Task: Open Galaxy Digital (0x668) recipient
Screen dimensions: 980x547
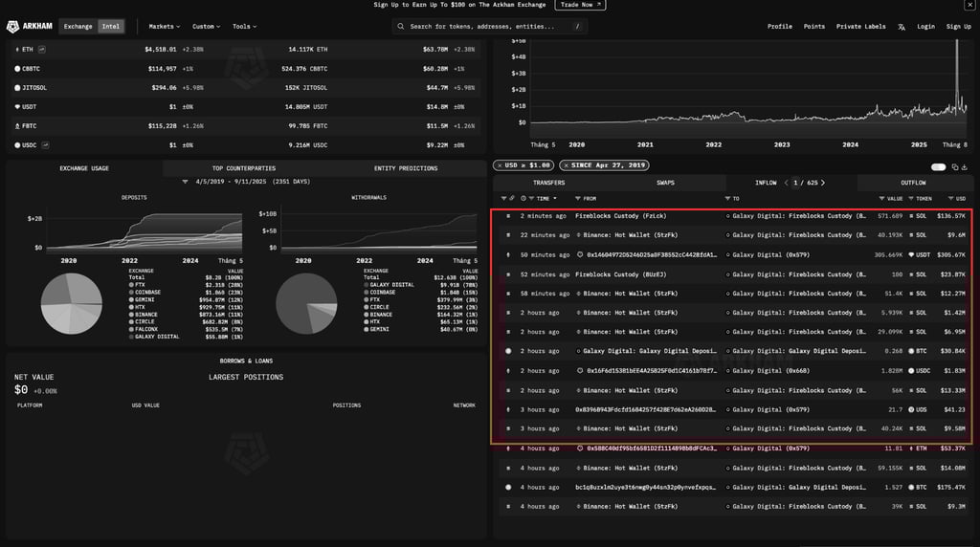Action: (770, 371)
